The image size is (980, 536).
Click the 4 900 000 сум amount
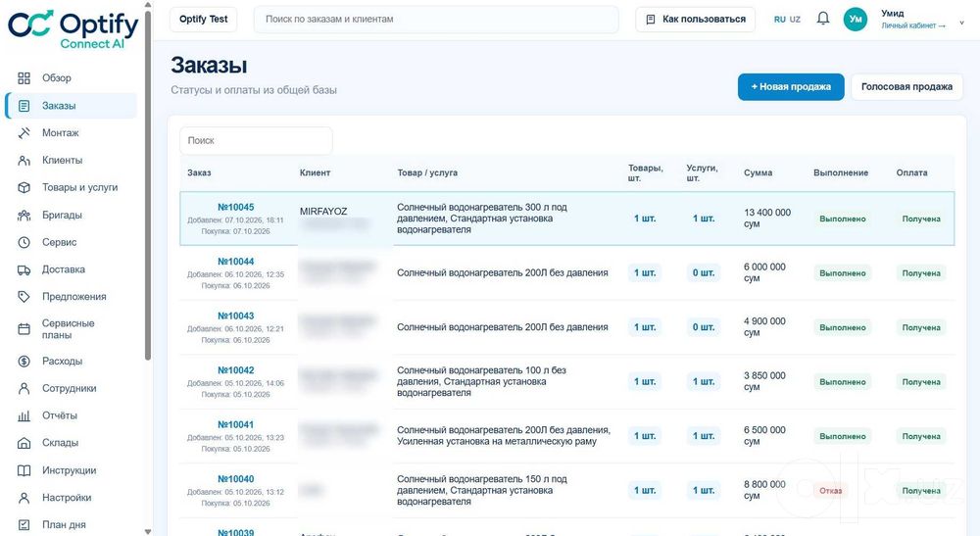[764, 326]
